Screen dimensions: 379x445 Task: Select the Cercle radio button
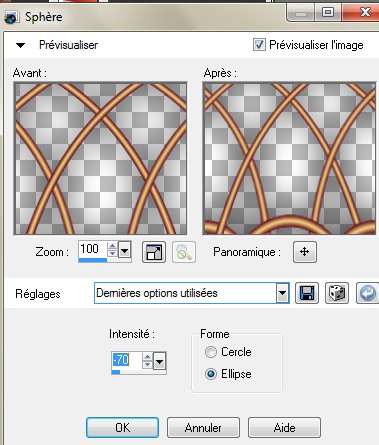(x=211, y=352)
